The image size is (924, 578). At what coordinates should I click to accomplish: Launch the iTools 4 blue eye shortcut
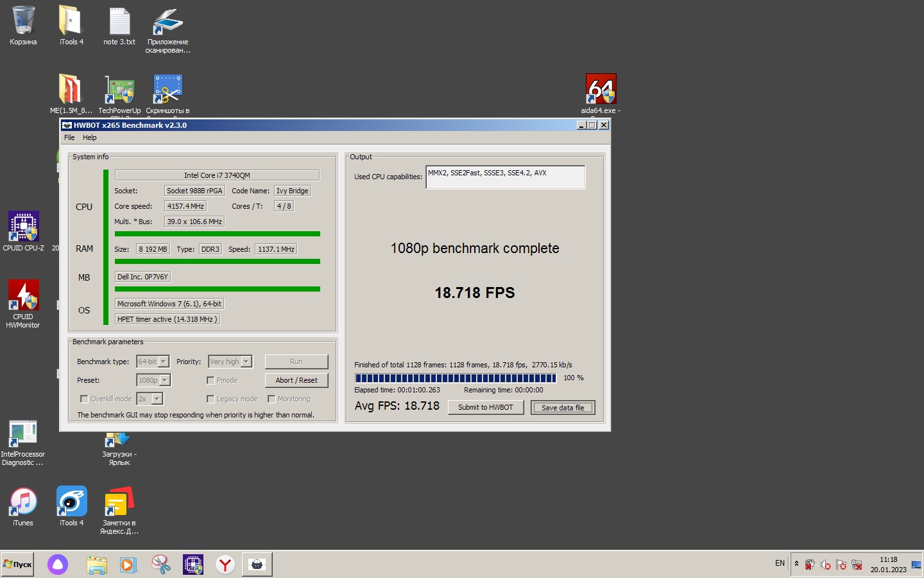tap(71, 506)
